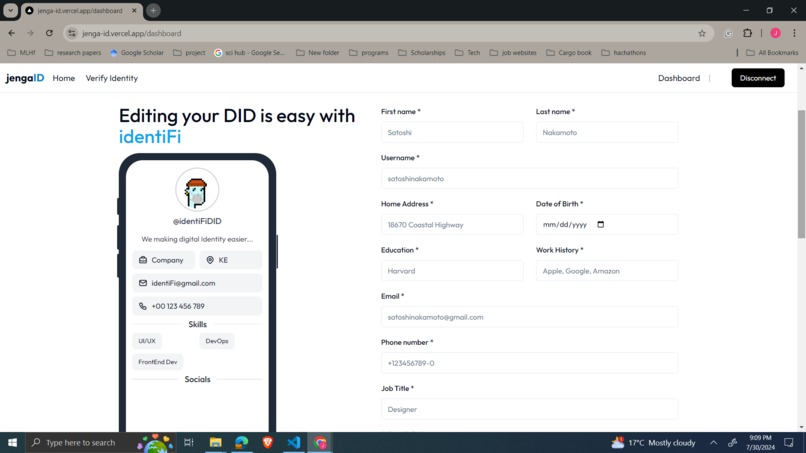Focus the Education field
Screen dimensions: 806x453
click(452, 270)
